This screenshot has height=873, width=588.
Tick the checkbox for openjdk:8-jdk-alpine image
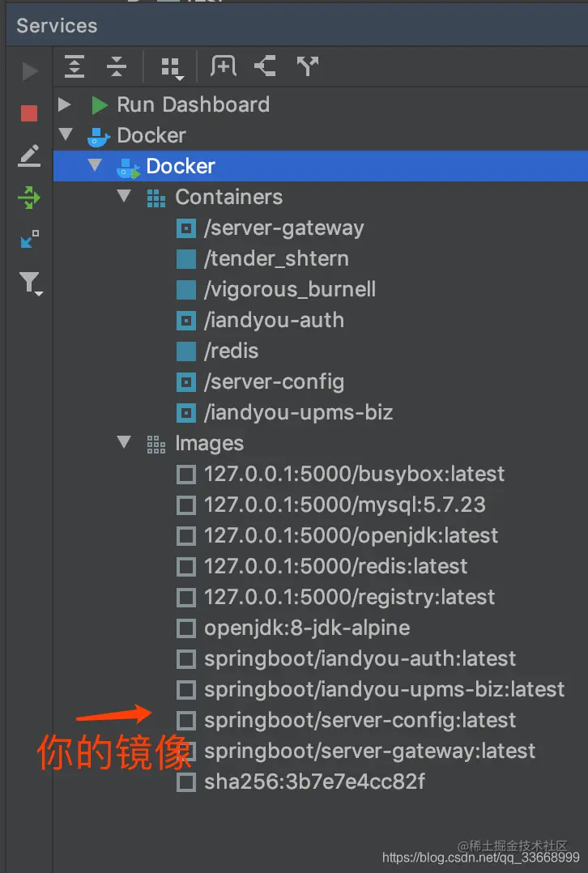(186, 628)
